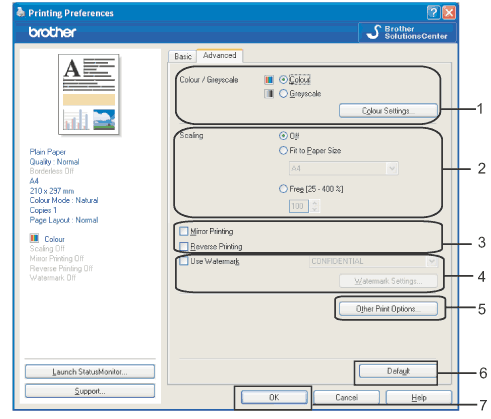Click the colour icon beside Colour option

pyautogui.click(x=269, y=80)
